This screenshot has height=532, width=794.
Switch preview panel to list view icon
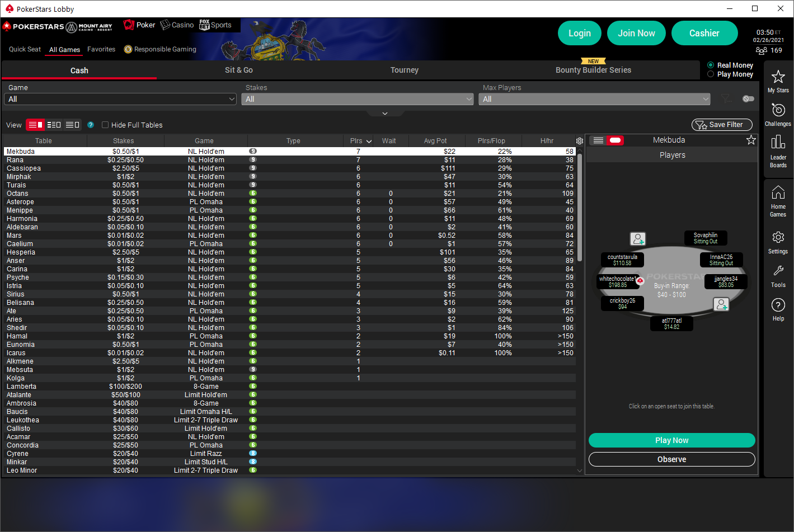click(598, 140)
